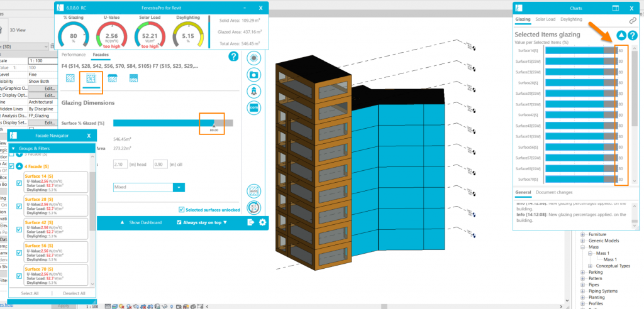Image resolution: width=644 pixels, height=309 pixels.
Task: Uncheck Surface 42 [S] checkbox
Action: pos(19,229)
